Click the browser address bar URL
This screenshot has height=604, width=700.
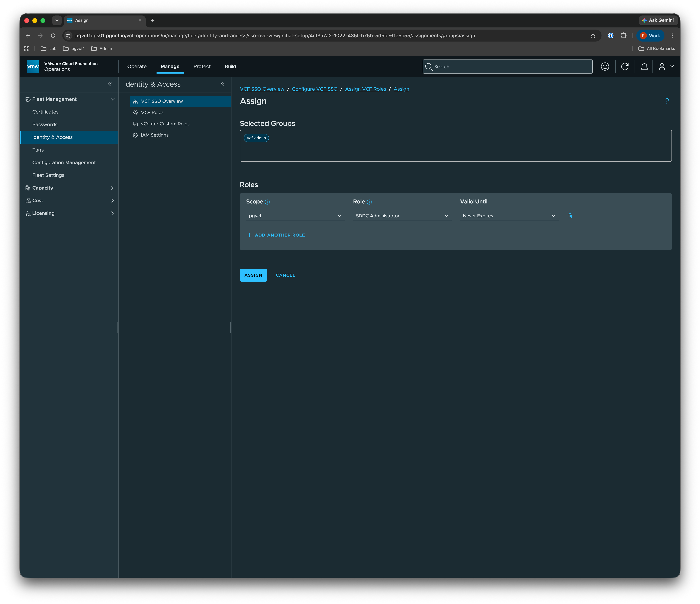point(275,36)
